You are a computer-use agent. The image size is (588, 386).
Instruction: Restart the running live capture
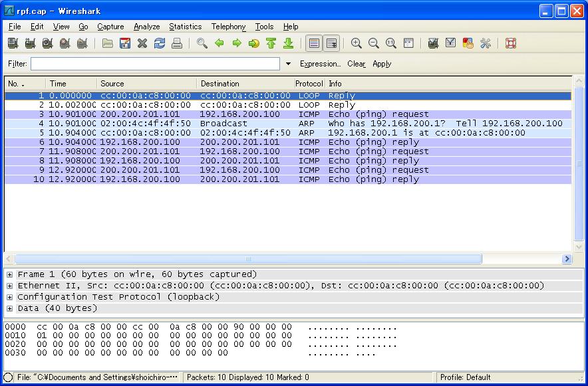[x=82, y=43]
